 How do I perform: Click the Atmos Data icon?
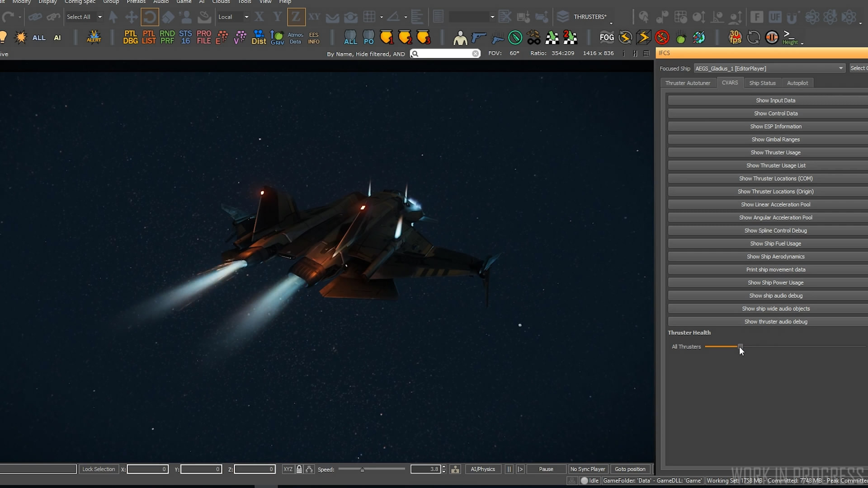tap(295, 38)
